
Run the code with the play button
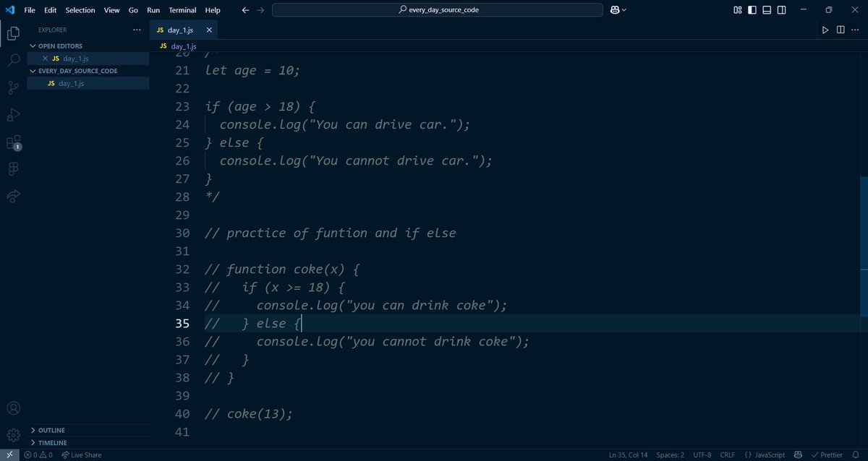tap(825, 30)
